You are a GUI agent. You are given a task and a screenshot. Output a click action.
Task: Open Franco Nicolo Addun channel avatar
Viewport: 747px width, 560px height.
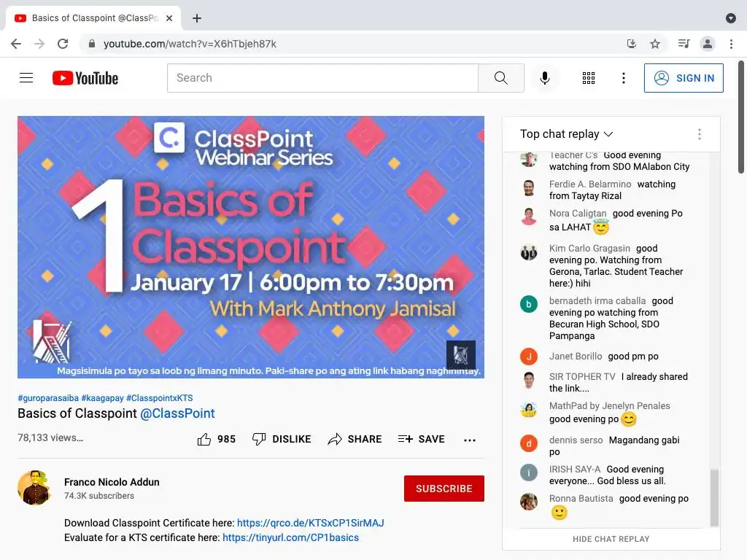[34, 488]
